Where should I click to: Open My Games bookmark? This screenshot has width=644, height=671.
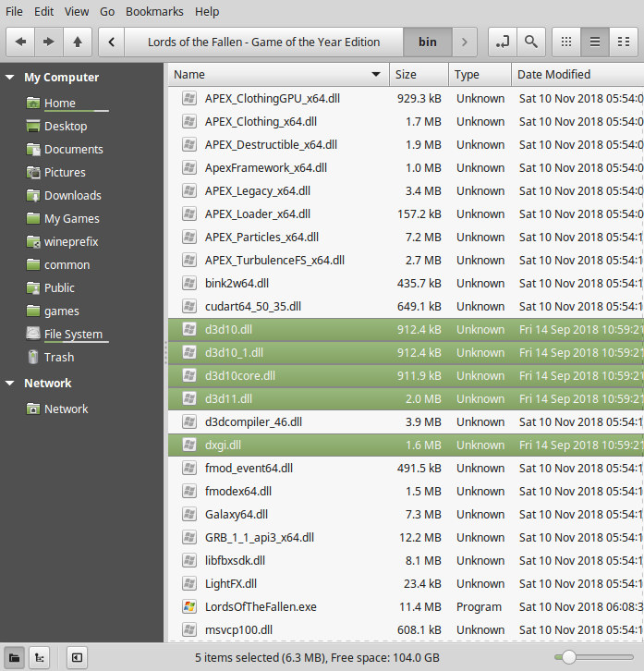pyautogui.click(x=71, y=219)
